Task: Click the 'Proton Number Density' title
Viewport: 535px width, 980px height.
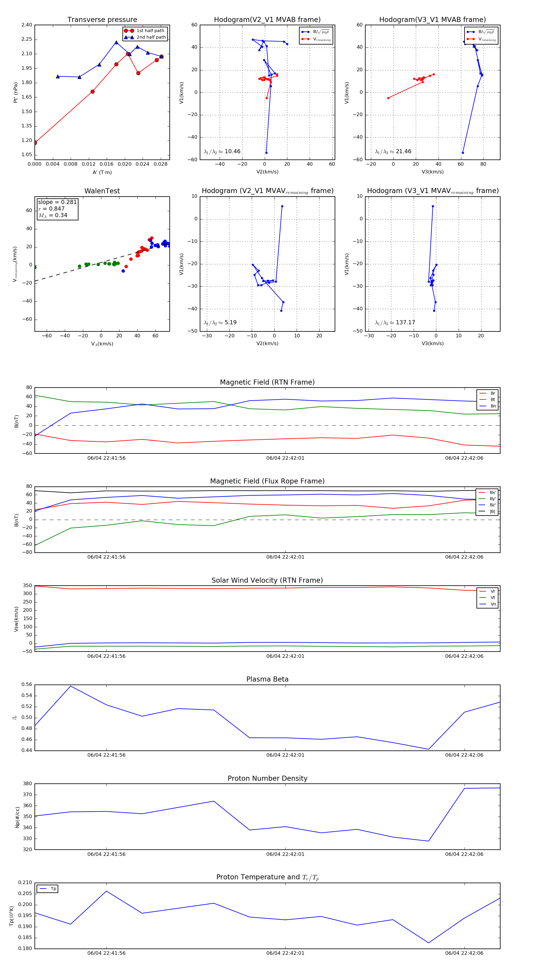Action: point(267,778)
